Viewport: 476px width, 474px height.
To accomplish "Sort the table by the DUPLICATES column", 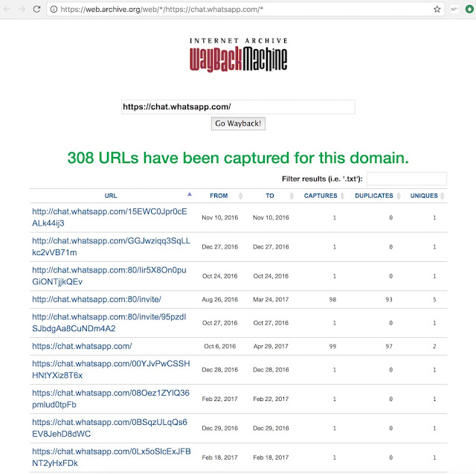I will coord(374,196).
